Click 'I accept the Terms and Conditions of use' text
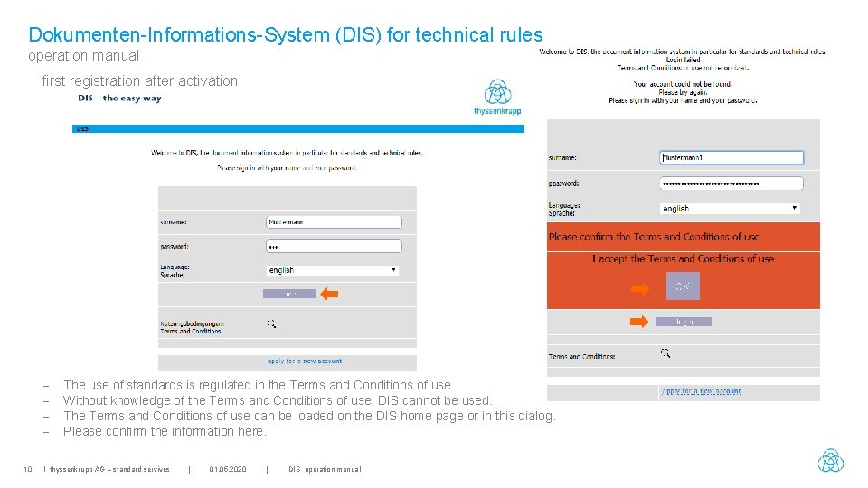The image size is (868, 488). click(x=684, y=258)
